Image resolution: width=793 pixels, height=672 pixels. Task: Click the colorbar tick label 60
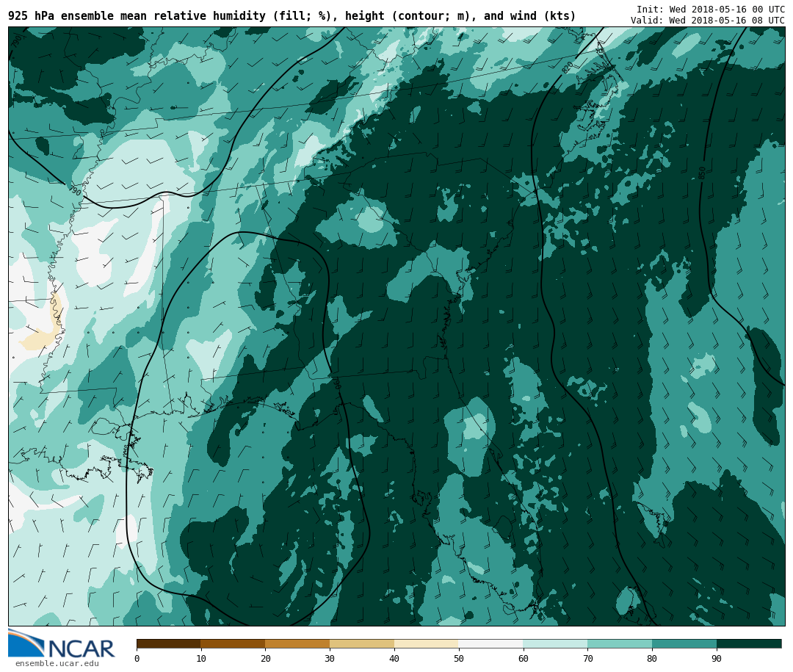click(524, 658)
